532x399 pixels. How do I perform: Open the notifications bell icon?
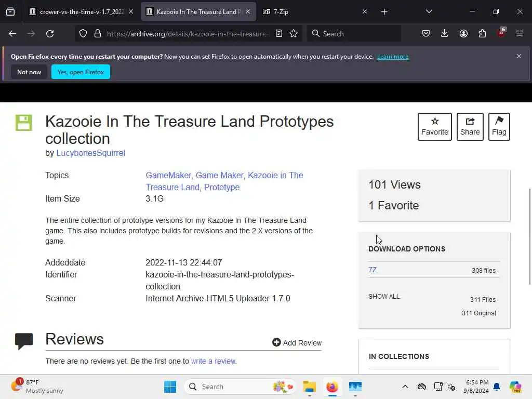tap(497, 387)
